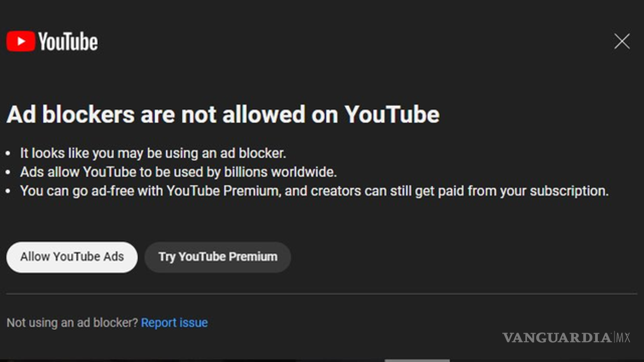Image resolution: width=644 pixels, height=362 pixels.
Task: Click the light gray bar at bottom edge
Action: pos(417,360)
